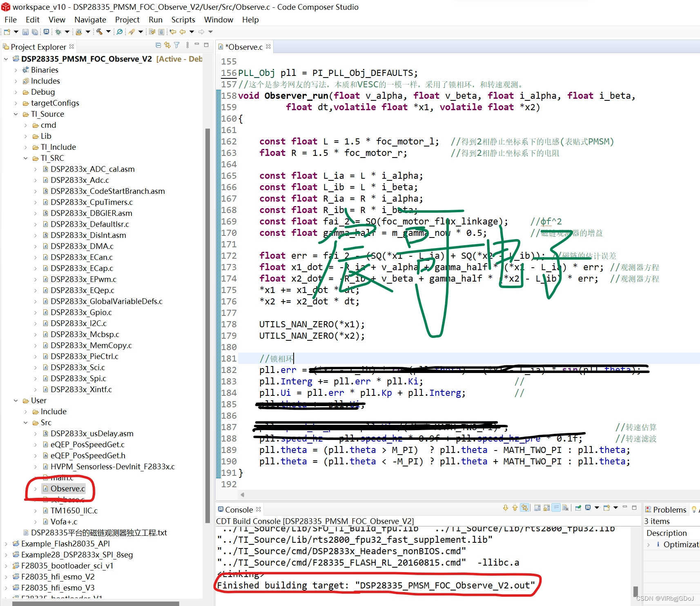Click the copy build log icon
This screenshot has height=606, width=700.
(537, 508)
